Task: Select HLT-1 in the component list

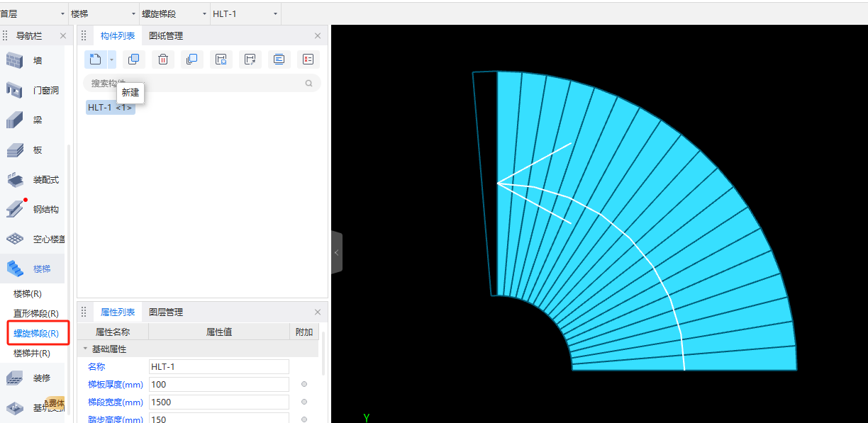Action: (110, 107)
